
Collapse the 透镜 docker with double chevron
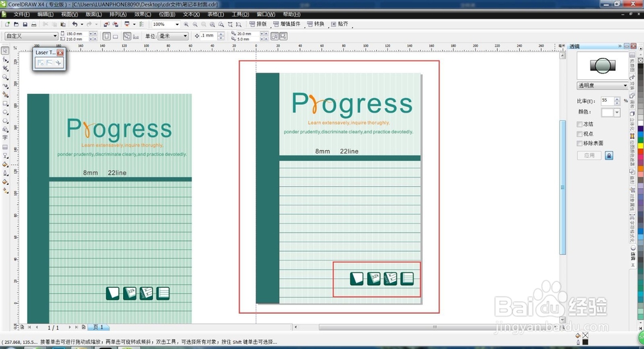[x=620, y=46]
